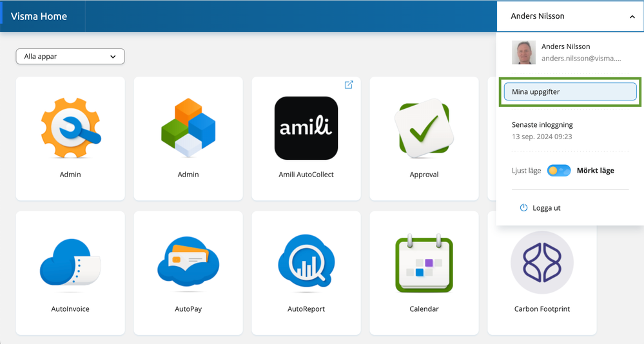
Task: Launch the Carbon Footprint app
Action: point(542,262)
